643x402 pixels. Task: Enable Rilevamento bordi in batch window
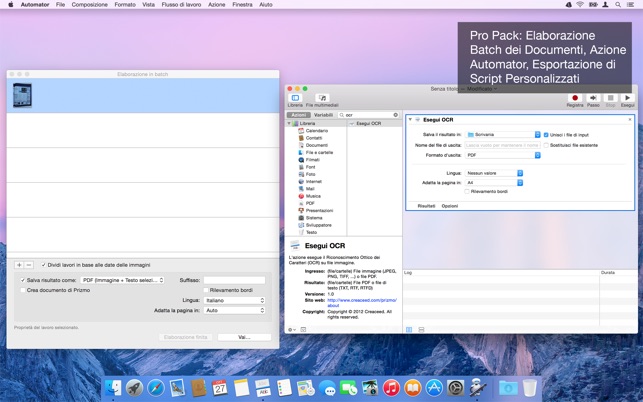[x=206, y=290]
